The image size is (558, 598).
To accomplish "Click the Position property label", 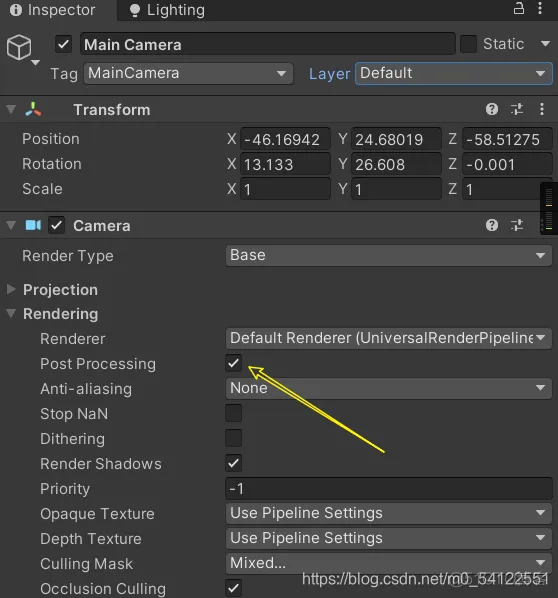I will pos(51,139).
